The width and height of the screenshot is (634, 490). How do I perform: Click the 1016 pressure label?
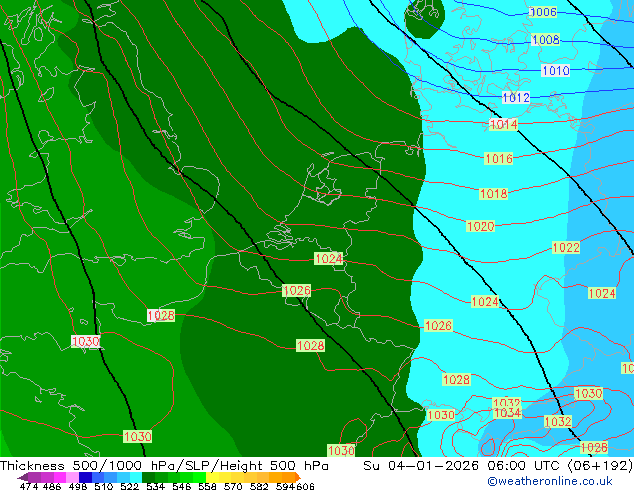pos(499,158)
